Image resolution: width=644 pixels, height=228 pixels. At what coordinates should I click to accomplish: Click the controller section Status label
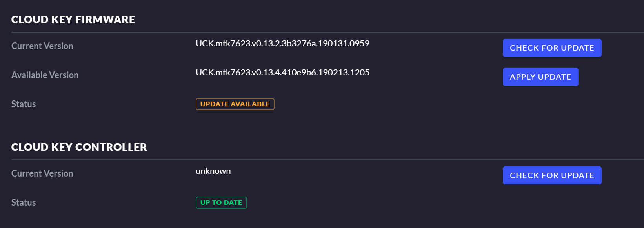24,202
